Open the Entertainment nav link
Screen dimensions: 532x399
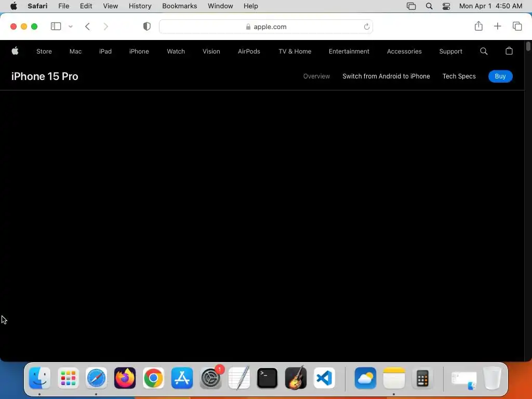click(349, 51)
